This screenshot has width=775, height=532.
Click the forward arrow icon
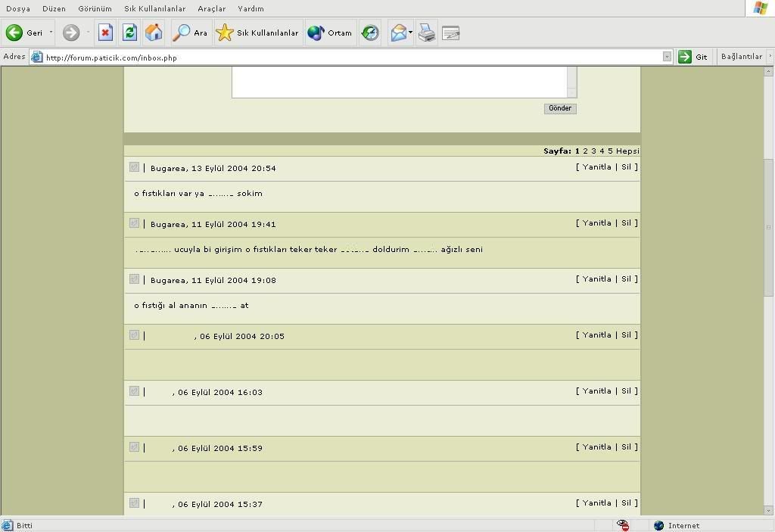(70, 33)
